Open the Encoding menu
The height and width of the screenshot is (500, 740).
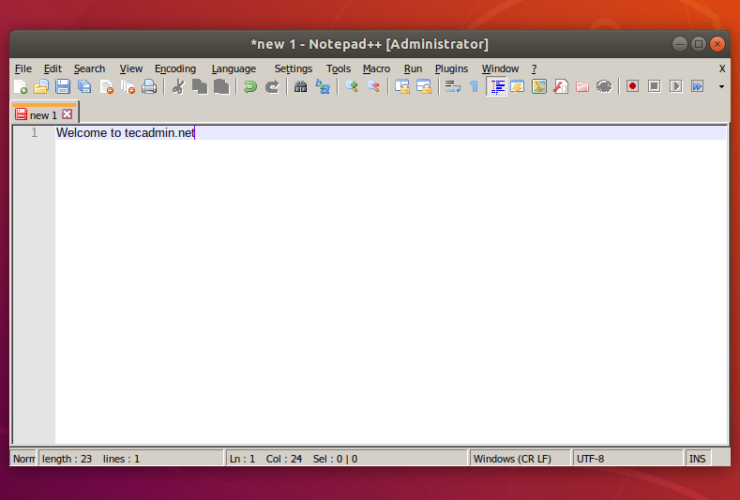(175, 69)
